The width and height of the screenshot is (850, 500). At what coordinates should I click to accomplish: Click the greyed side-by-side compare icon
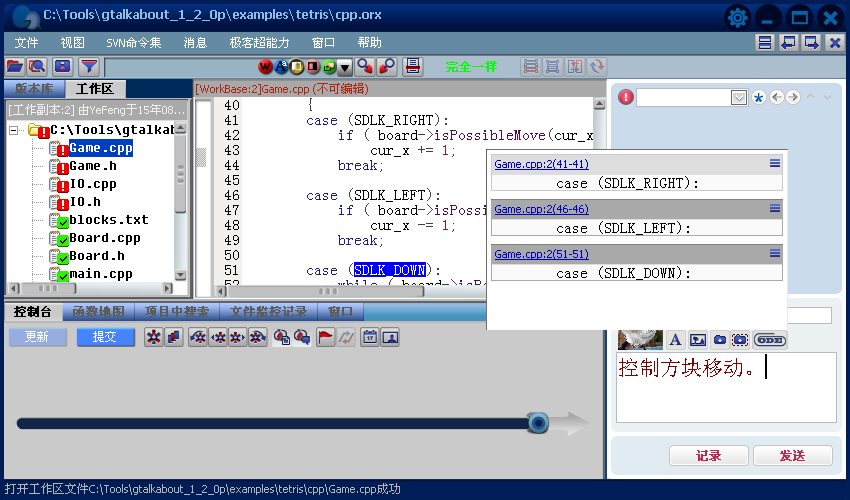click(575, 67)
